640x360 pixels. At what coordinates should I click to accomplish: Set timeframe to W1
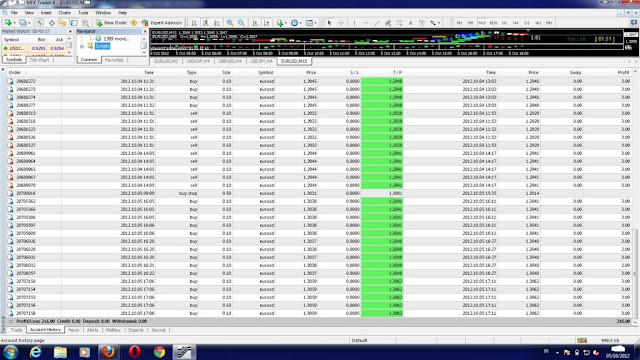coord(538,23)
